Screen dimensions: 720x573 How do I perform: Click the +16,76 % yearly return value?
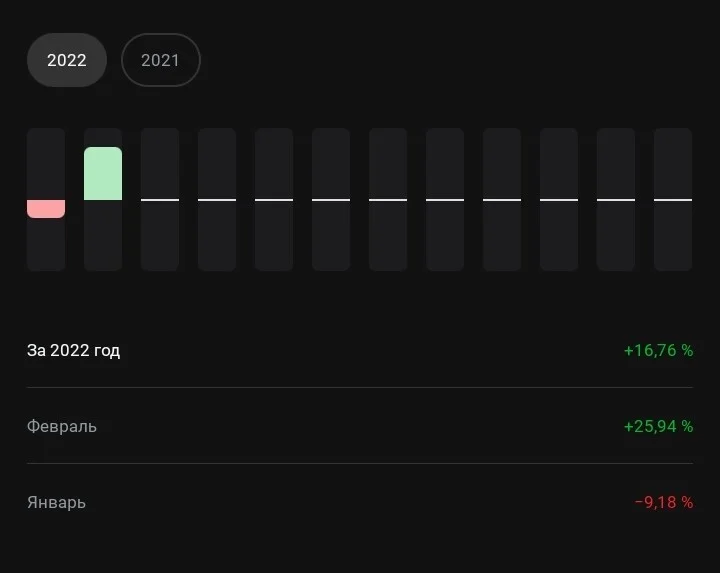point(658,350)
